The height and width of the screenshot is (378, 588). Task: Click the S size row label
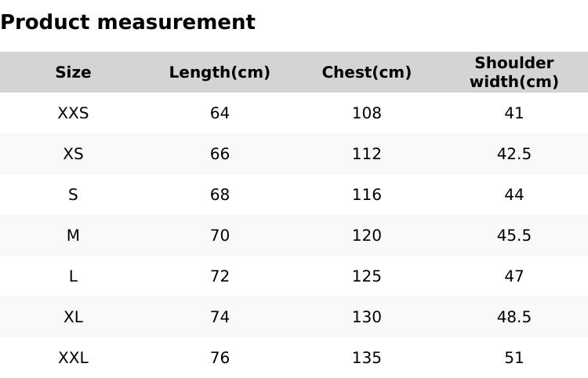point(73,194)
